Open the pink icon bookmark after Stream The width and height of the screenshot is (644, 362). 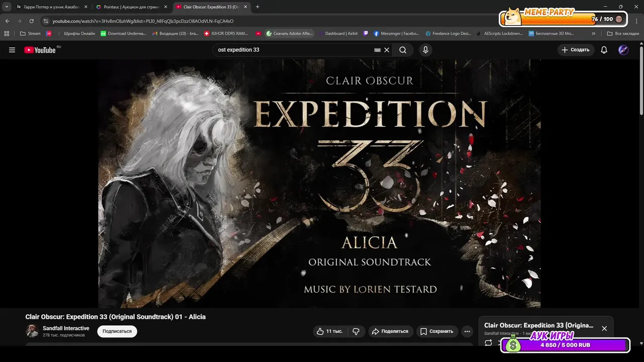click(x=49, y=34)
